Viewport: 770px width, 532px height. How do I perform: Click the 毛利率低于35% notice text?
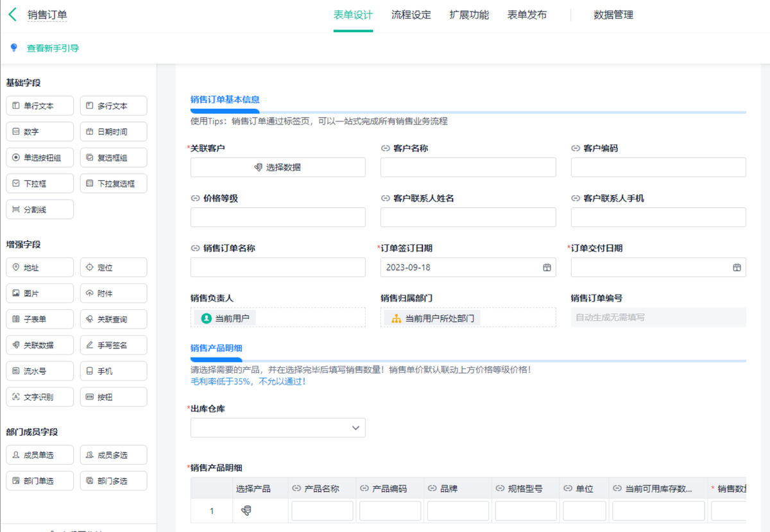tap(248, 382)
